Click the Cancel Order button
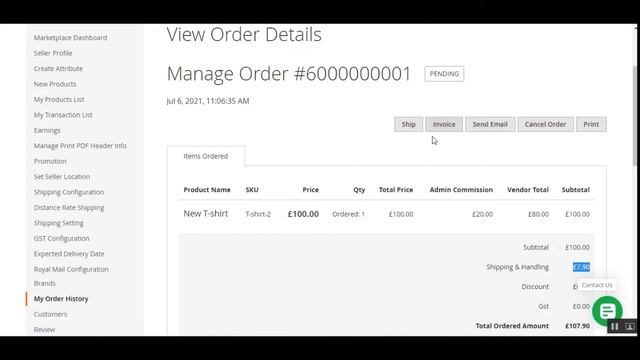This screenshot has height=360, width=640. coord(545,124)
